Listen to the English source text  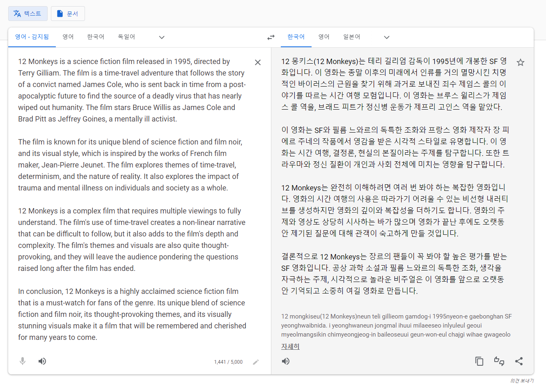click(42, 361)
